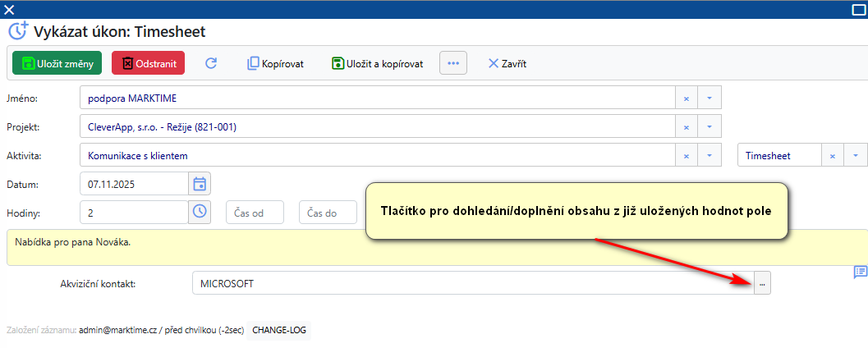Image resolution: width=868 pixels, height=348 pixels.
Task: Open the CHANGE-LOG link
Action: pos(278,330)
